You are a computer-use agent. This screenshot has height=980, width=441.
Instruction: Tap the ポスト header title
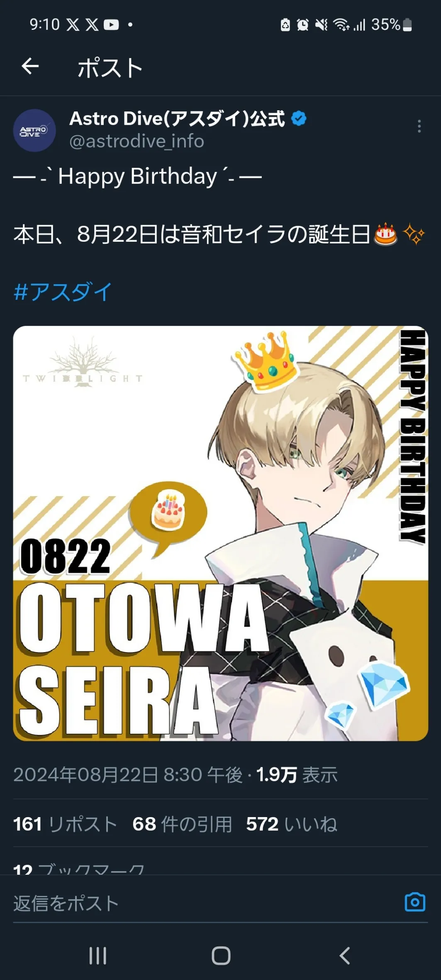point(110,68)
